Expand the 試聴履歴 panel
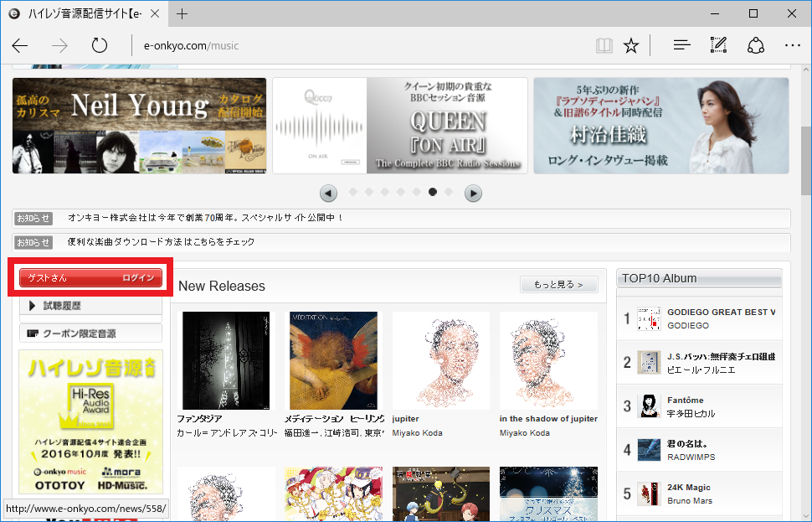 tap(90, 306)
